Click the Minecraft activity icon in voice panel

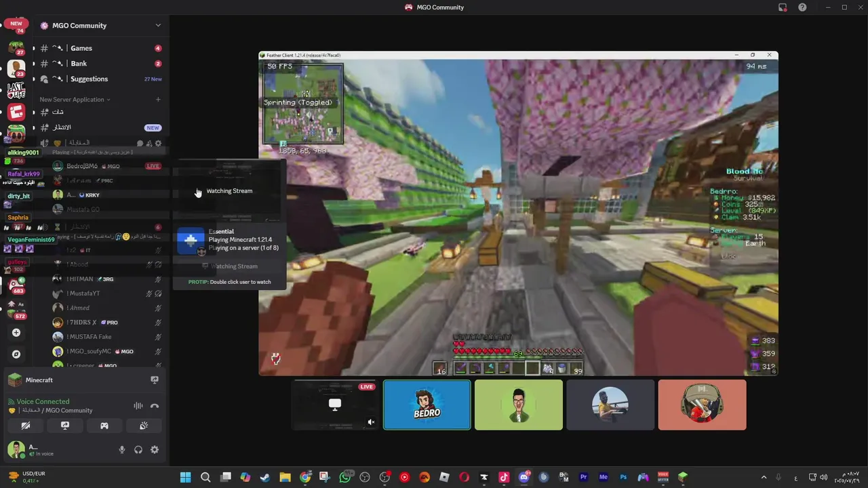14,380
